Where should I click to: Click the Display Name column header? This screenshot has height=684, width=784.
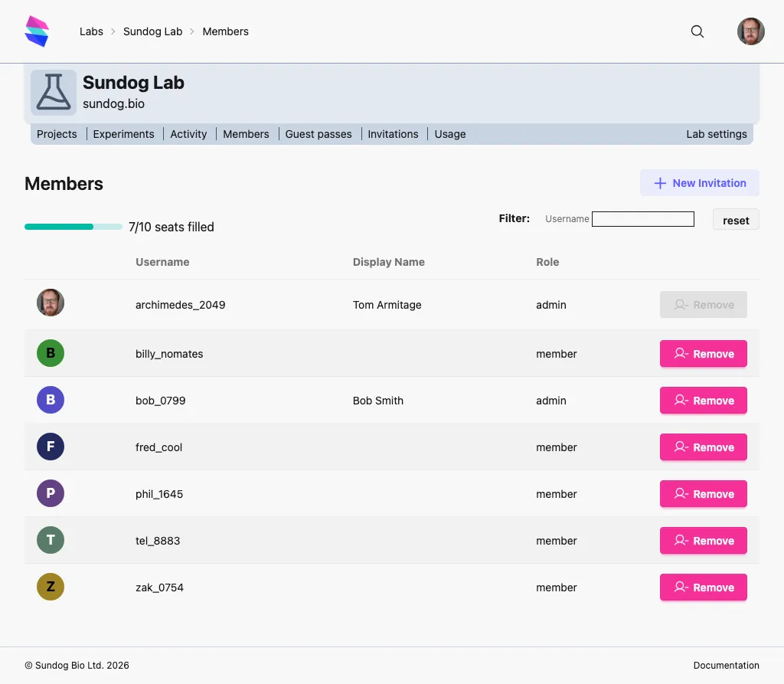tap(388, 262)
